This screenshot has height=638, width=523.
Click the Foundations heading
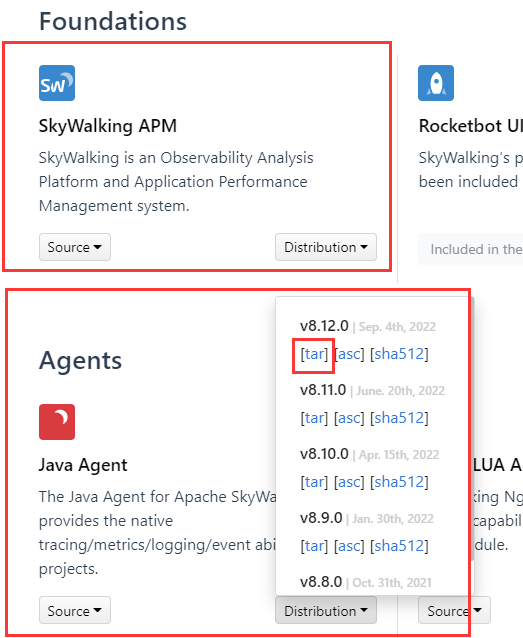tap(113, 21)
